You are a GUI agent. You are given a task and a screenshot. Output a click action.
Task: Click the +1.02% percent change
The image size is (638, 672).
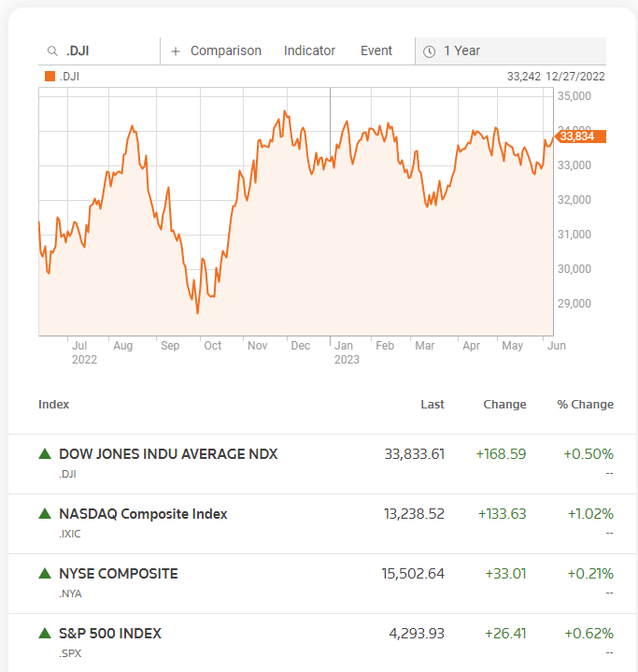tap(590, 514)
